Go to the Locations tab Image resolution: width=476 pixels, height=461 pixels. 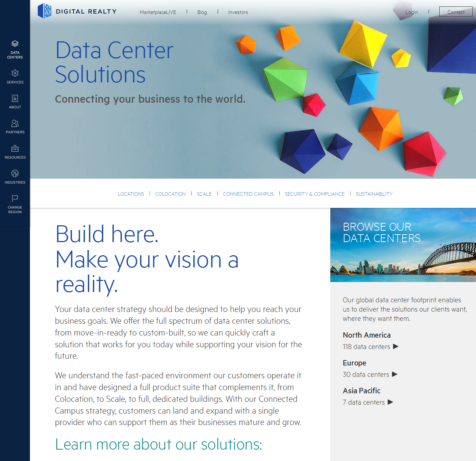[131, 194]
